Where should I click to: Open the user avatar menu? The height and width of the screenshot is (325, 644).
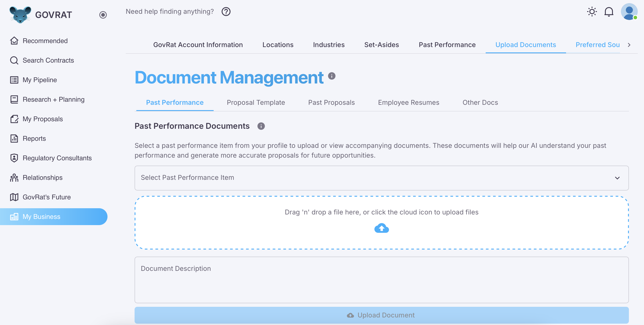[x=629, y=12]
